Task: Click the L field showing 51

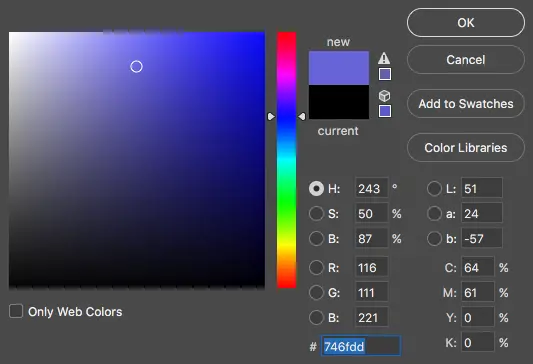Action: pyautogui.click(x=481, y=188)
